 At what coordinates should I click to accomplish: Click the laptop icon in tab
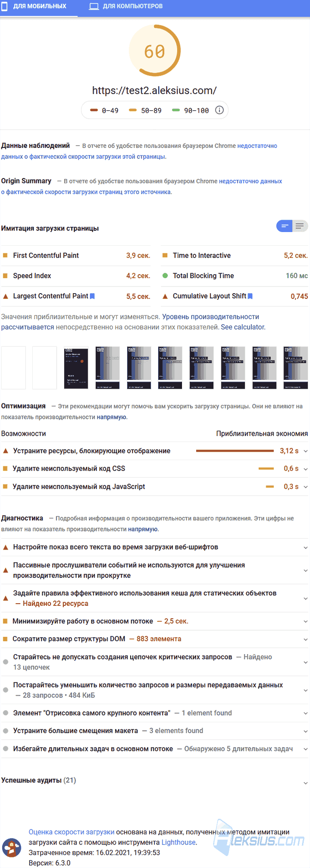pos(94,7)
